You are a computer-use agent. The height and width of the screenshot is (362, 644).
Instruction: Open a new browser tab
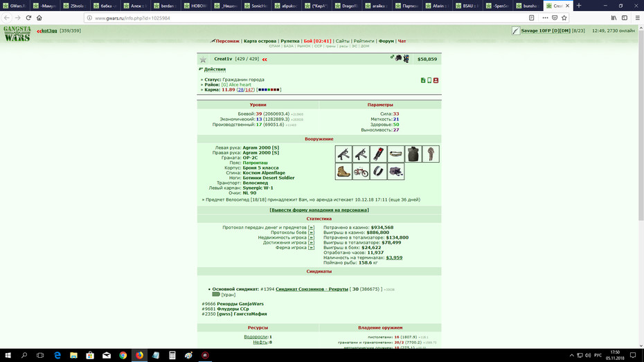point(579,6)
